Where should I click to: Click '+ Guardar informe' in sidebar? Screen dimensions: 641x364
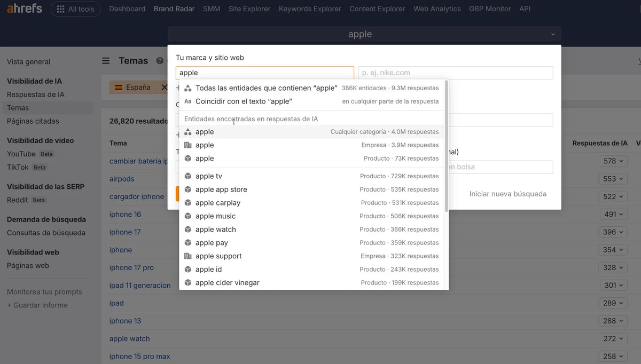tap(37, 305)
